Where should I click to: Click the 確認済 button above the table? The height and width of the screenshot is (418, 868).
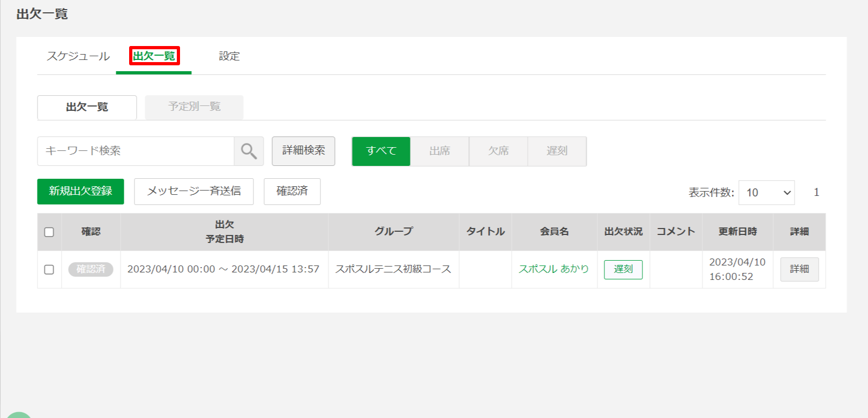(292, 192)
